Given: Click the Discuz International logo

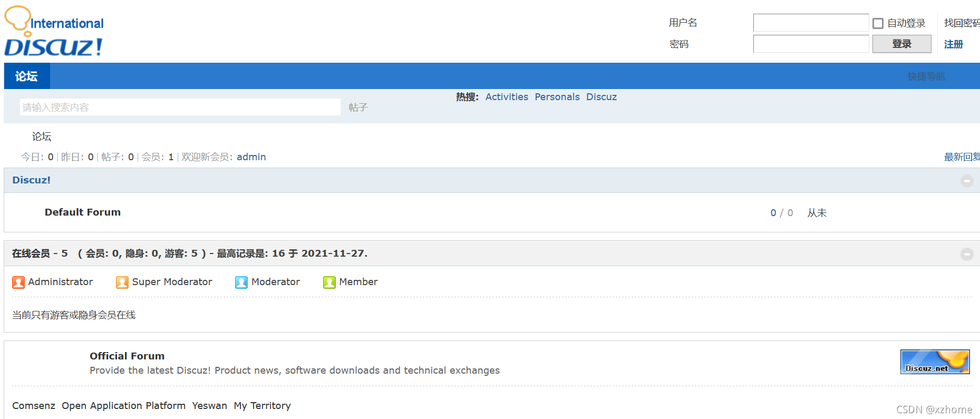Looking at the screenshot, I should 54,32.
